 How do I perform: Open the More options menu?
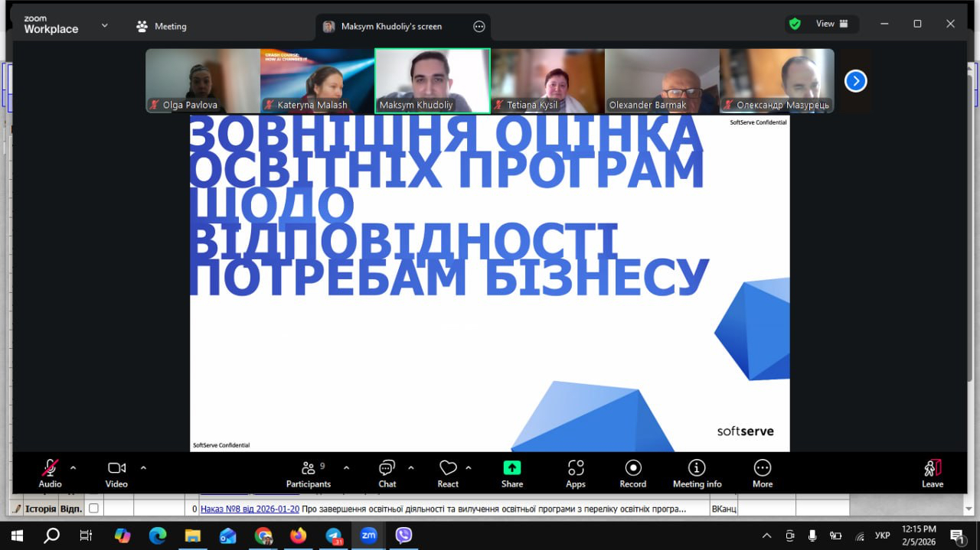point(763,473)
